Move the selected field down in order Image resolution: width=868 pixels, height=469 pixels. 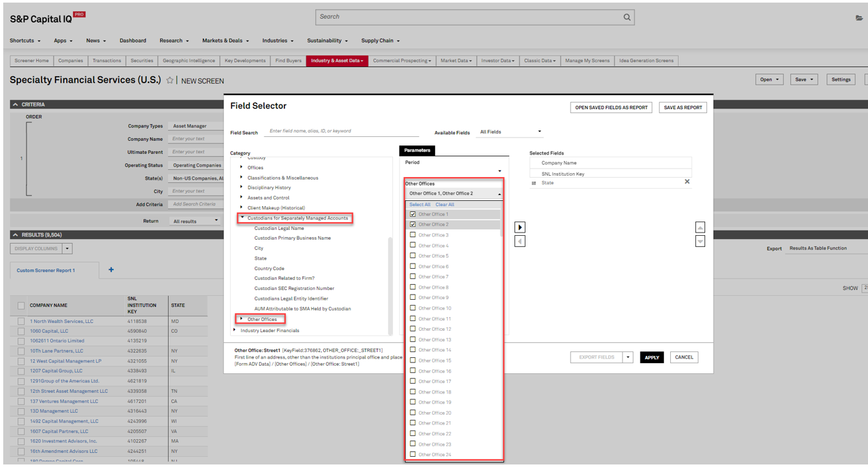[700, 241]
